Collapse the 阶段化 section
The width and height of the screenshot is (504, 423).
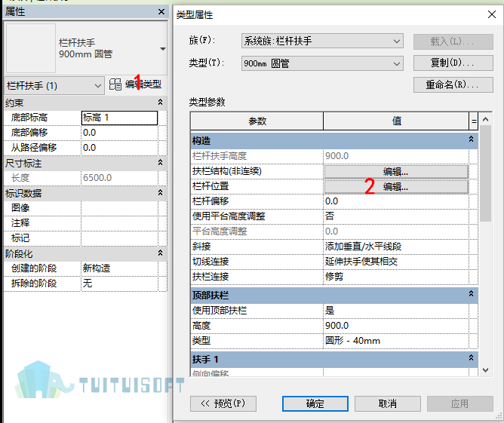click(x=160, y=253)
